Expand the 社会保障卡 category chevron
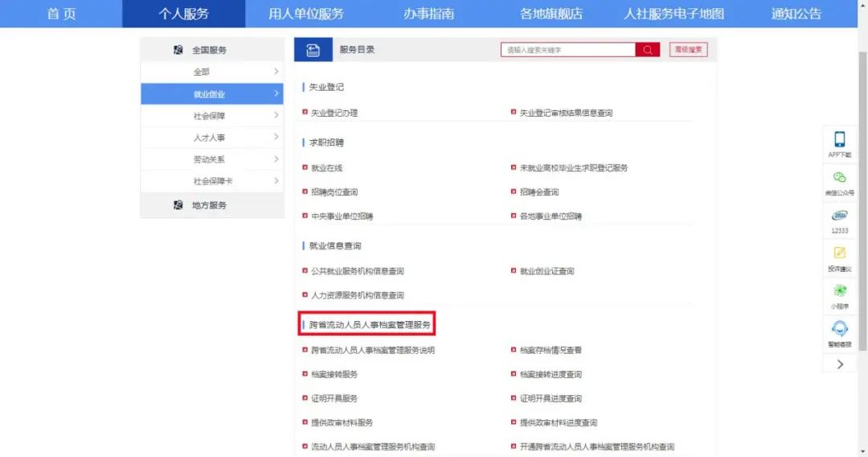 tap(276, 180)
